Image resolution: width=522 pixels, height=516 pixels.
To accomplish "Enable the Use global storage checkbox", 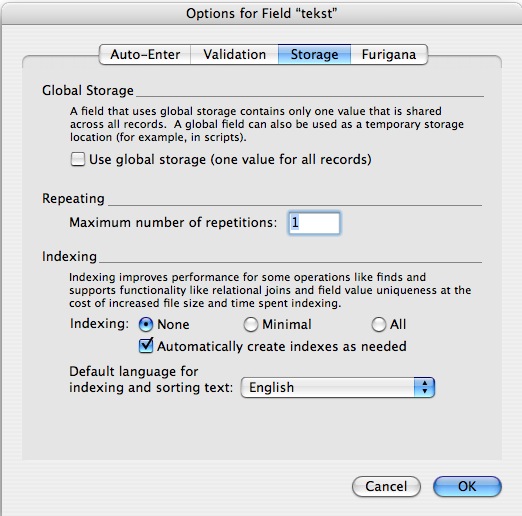I will click(x=78, y=159).
